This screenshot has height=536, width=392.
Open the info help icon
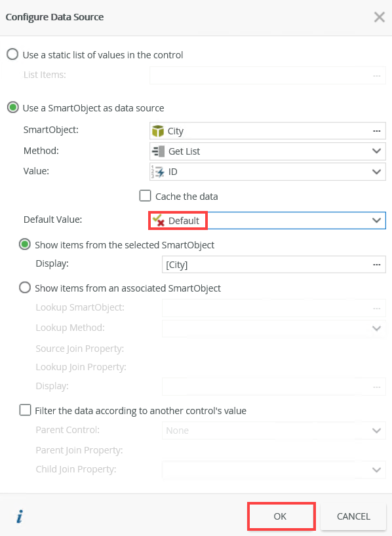[x=20, y=516]
